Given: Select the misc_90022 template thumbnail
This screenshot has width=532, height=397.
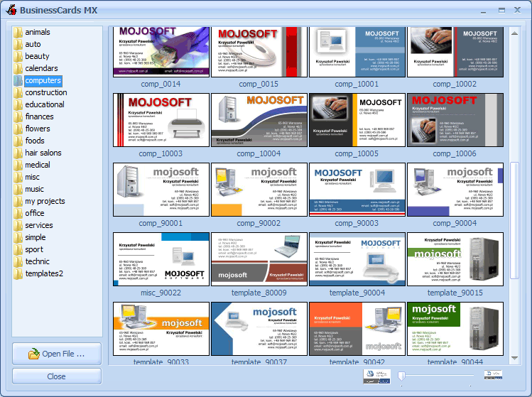Looking at the screenshot, I should tap(161, 259).
